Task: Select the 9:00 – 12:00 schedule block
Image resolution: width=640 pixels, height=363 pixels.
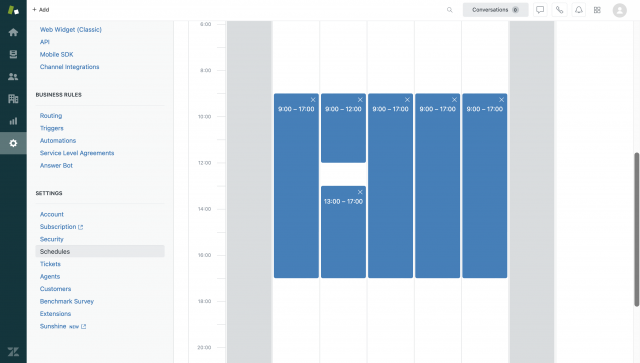Action: pos(343,128)
